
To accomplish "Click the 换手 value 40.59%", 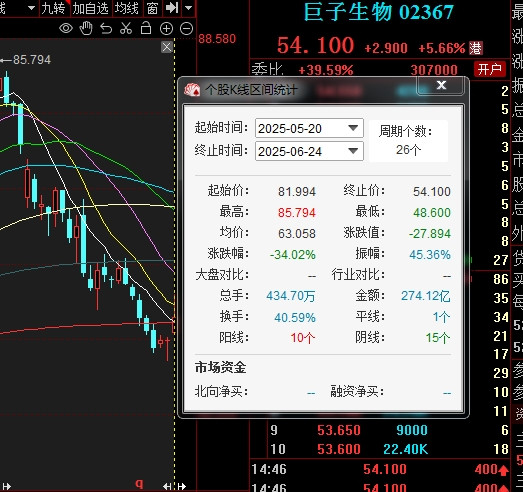I will [295, 317].
